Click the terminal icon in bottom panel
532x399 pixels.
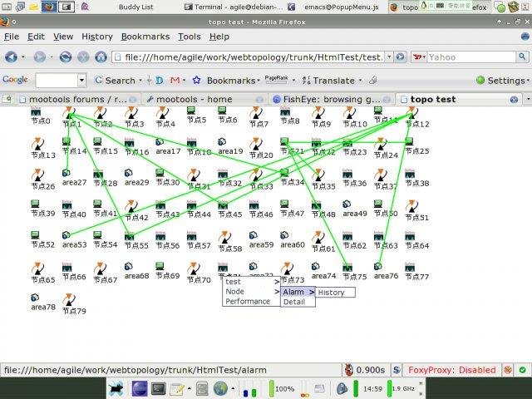(159, 389)
